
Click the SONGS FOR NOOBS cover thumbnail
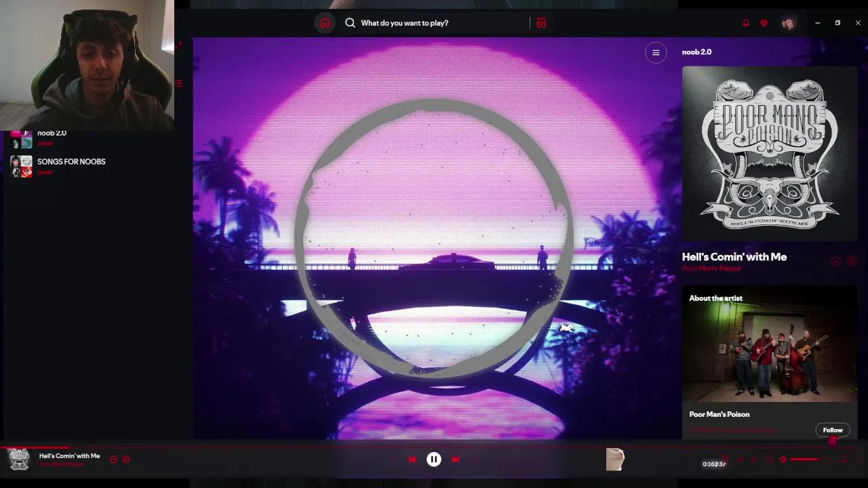pyautogui.click(x=21, y=167)
